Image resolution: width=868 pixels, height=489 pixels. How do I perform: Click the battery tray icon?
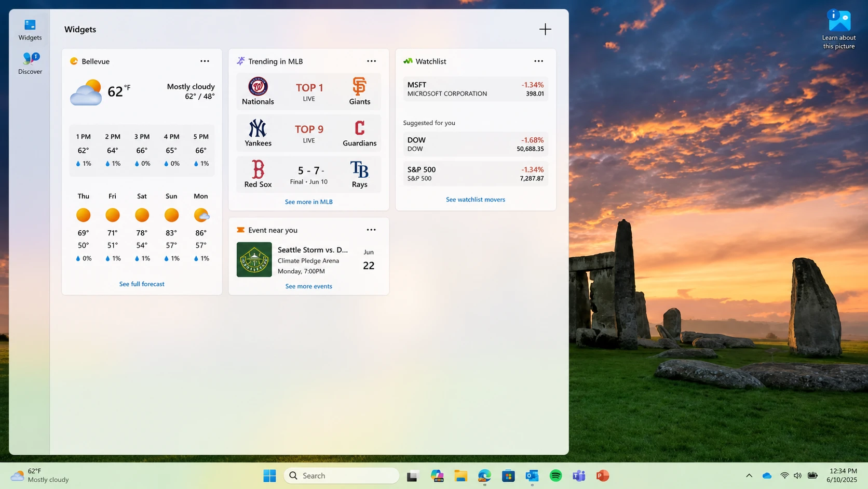pos(812,475)
